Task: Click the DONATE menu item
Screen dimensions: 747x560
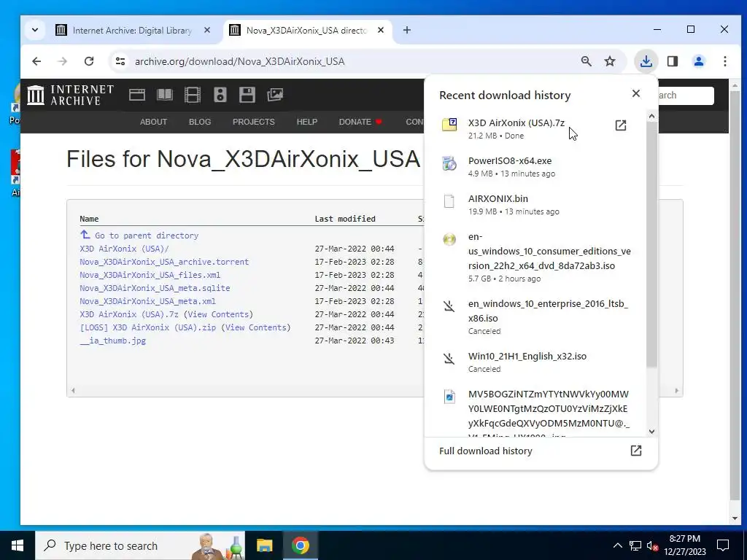Action: click(x=360, y=122)
